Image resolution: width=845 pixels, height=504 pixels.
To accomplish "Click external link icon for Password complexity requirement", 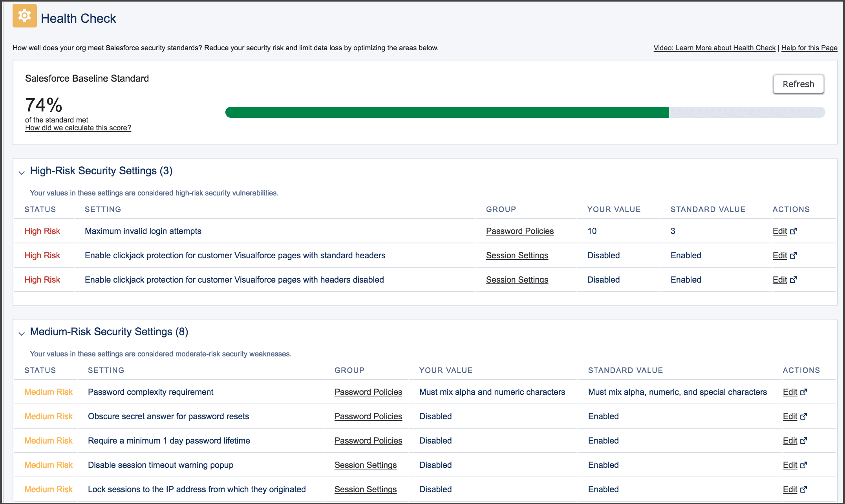I will (804, 392).
